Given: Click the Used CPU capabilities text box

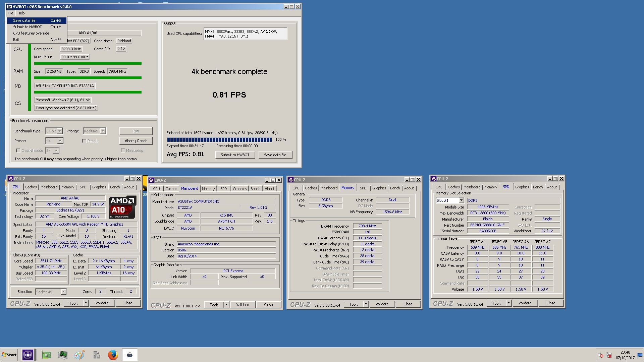Looking at the screenshot, I should (245, 34).
